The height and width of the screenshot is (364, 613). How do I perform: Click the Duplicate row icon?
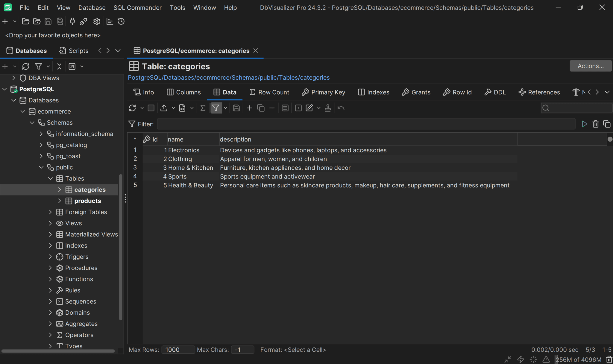pos(261,108)
